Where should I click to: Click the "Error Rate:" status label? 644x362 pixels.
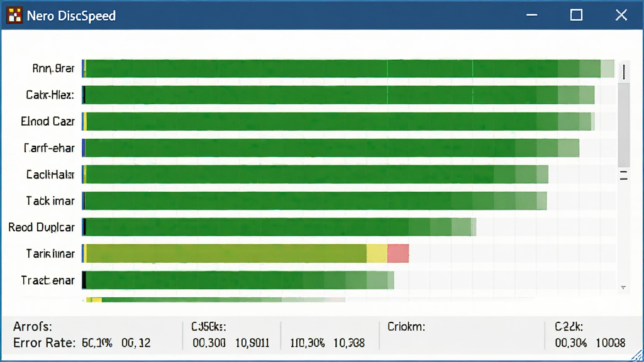45,343
